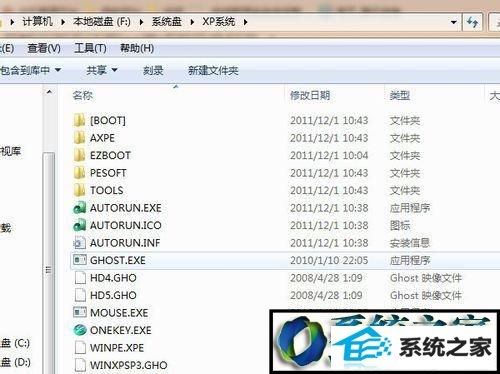Select the MOUSE.EXE file name
Image resolution: width=500 pixels, height=374 pixels.
[x=119, y=313]
